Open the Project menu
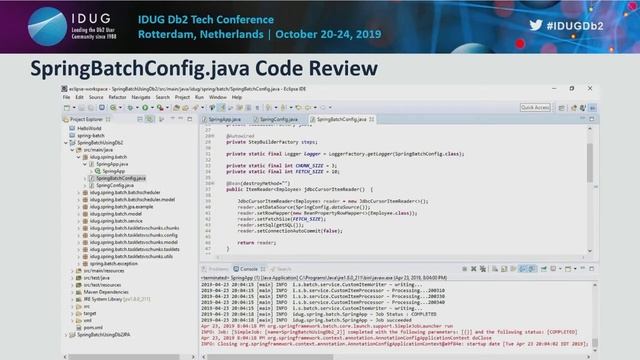Screen dimensions: 640x360 182,97
